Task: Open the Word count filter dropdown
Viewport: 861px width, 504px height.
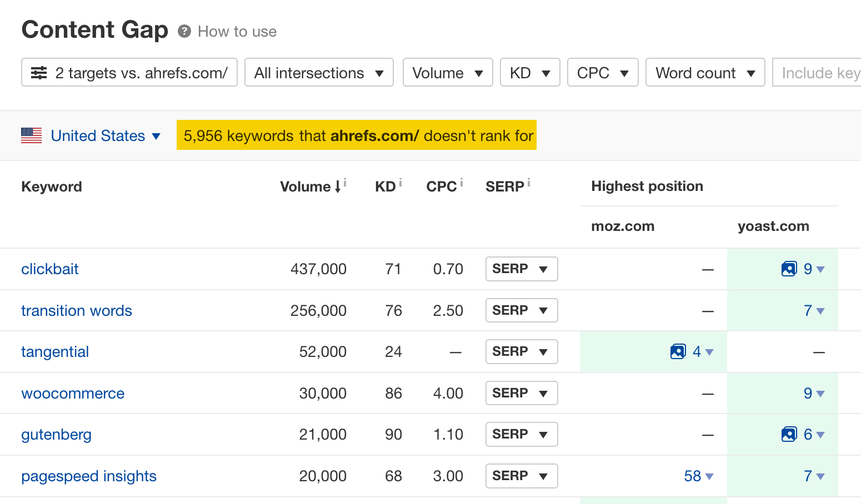Action: pos(705,72)
